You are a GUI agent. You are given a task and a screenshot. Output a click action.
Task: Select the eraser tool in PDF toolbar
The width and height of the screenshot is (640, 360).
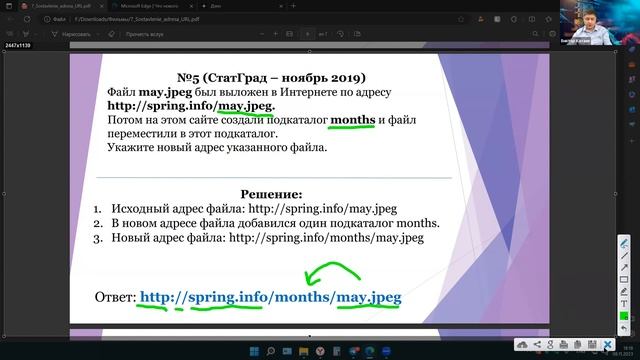pyautogui.click(x=111, y=34)
